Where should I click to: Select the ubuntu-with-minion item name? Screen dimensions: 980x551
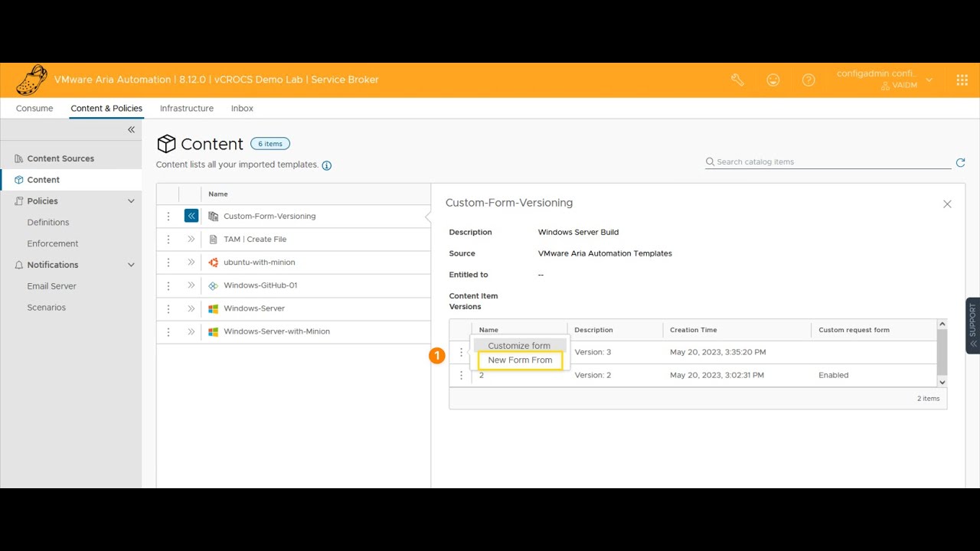260,262
